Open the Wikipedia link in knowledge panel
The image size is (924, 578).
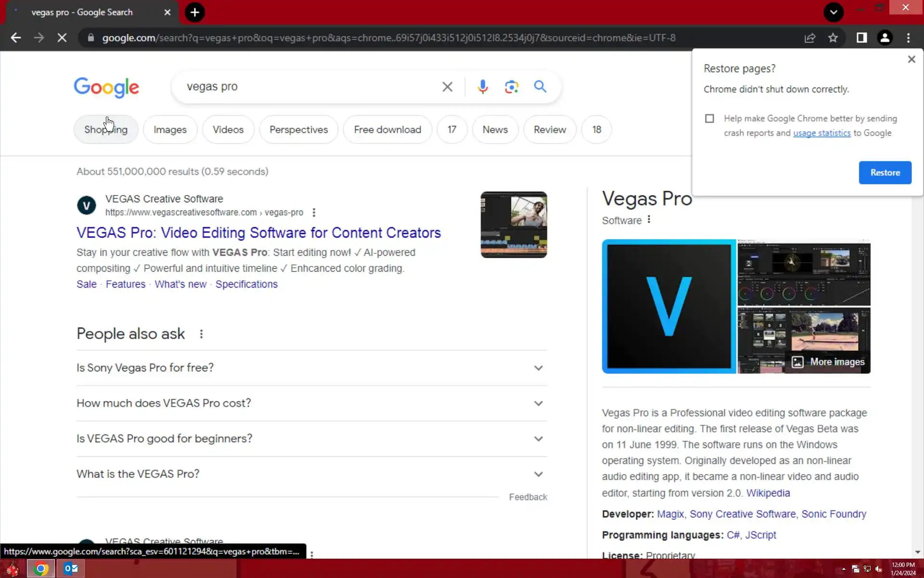coord(768,493)
